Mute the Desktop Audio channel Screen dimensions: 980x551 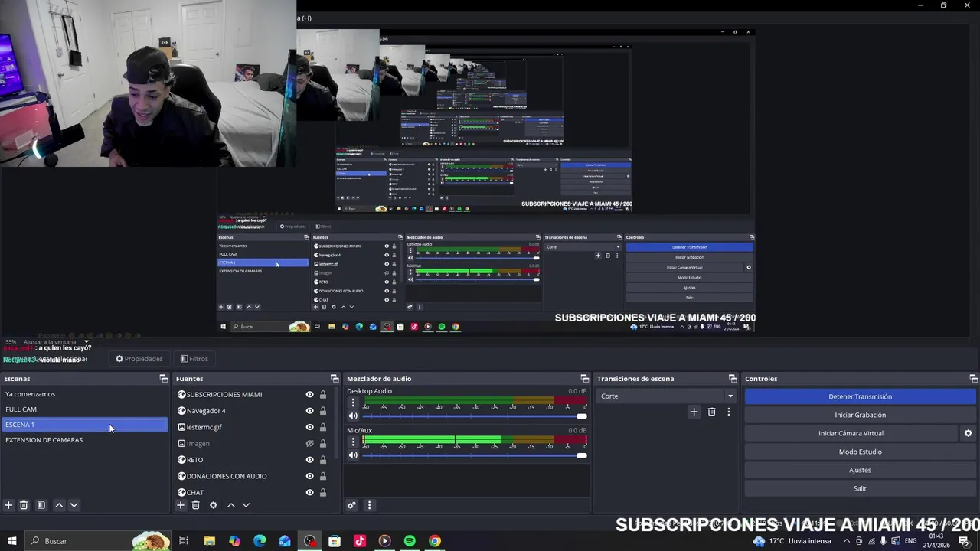tap(353, 416)
